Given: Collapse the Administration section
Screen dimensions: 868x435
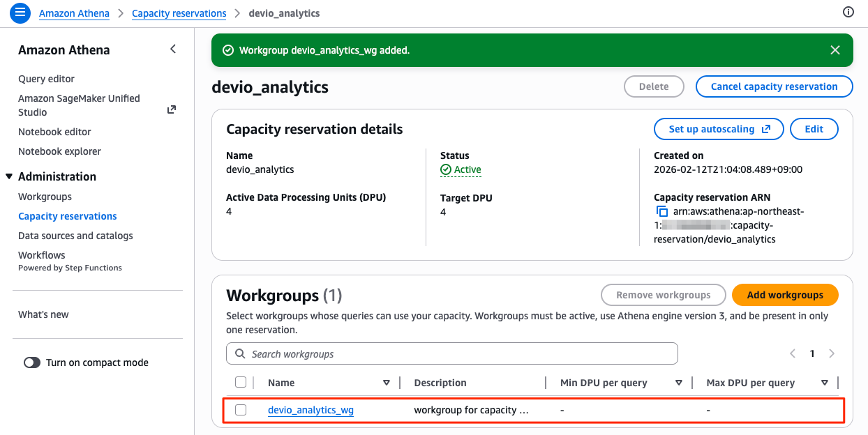Looking at the screenshot, I should click(8, 176).
